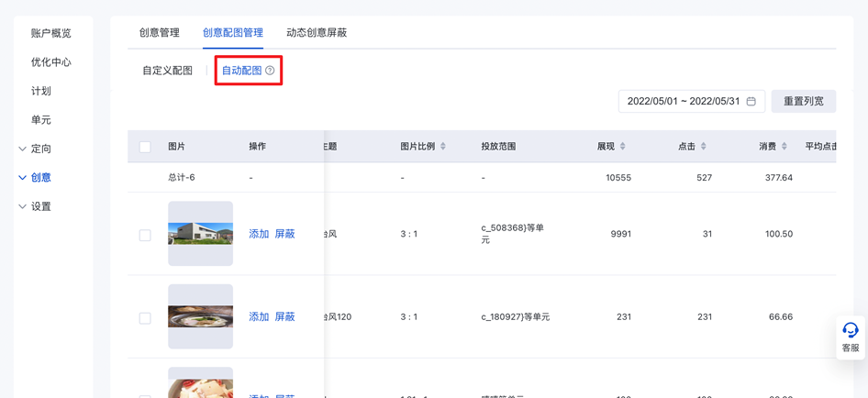Sort by 点击 column sort icon
868x398 pixels.
(x=704, y=147)
